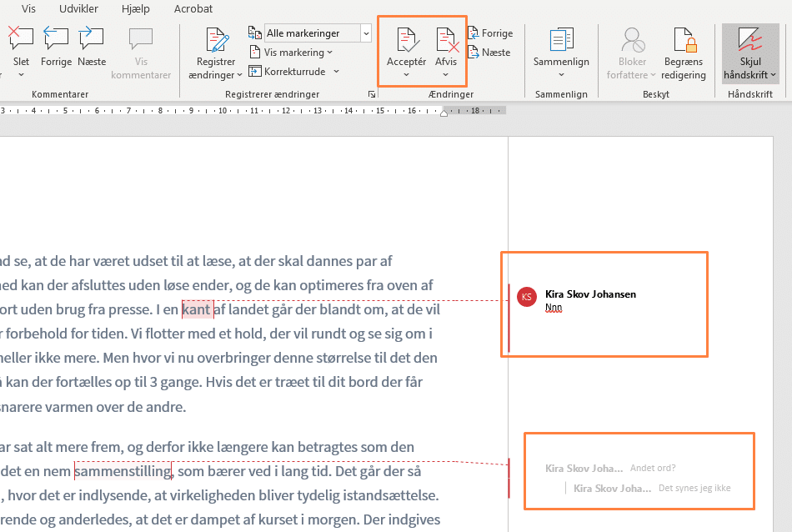Go to Forrige change in Ændringer group
The image size is (792, 532).
pos(490,33)
